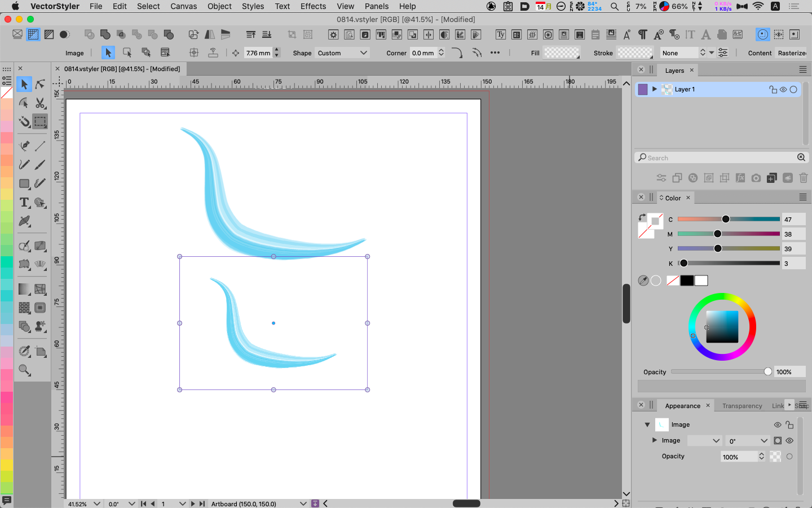Swap fill and stroke colors arrow
This screenshot has height=508, width=812.
click(x=642, y=217)
